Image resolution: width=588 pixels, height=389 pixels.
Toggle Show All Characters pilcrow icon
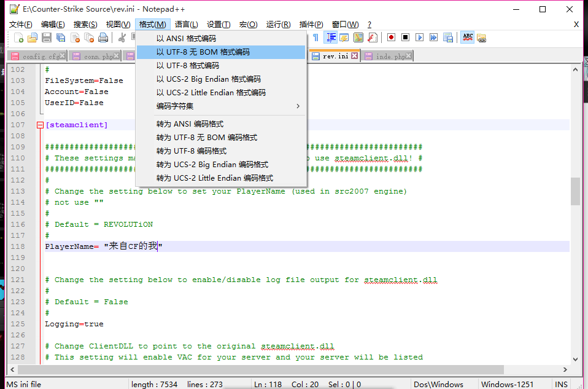pos(315,37)
